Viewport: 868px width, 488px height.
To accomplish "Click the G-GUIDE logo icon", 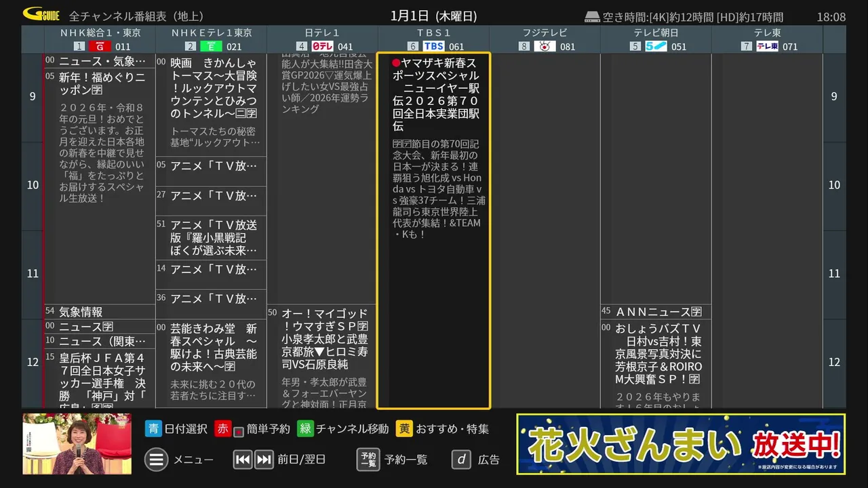I will pos(42,14).
